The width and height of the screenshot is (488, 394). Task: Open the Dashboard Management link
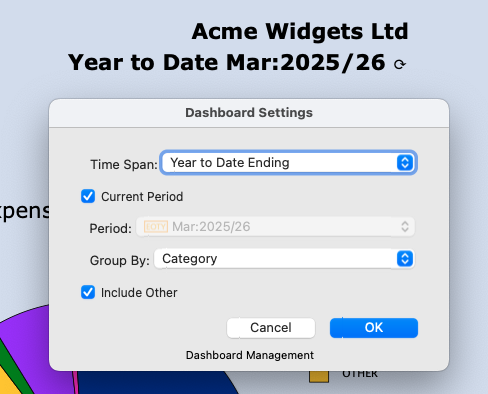250,355
